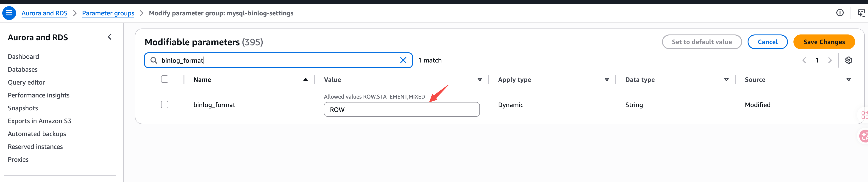Click the Modified source cell
868x182 pixels.
tap(757, 105)
